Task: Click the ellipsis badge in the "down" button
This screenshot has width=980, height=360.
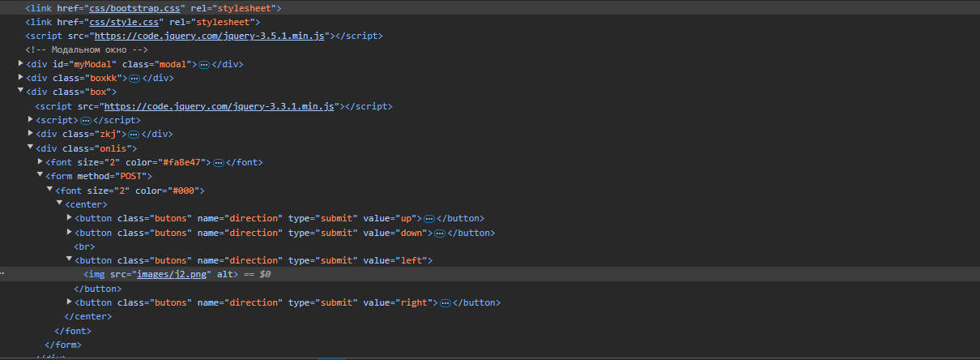Action: 440,233
